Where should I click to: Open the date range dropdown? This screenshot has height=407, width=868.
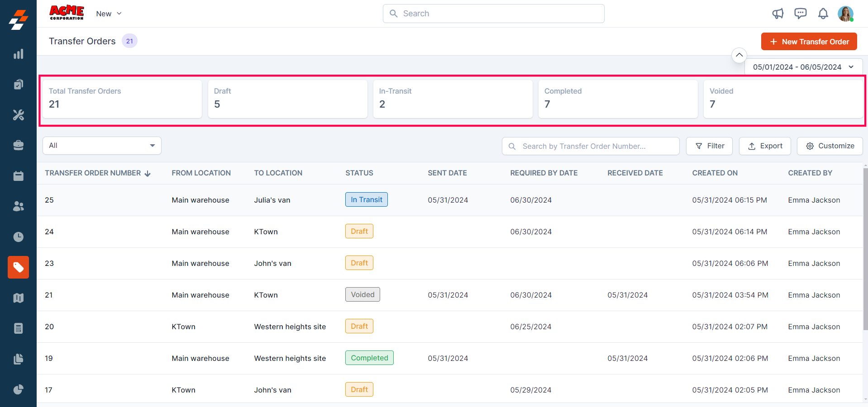803,67
